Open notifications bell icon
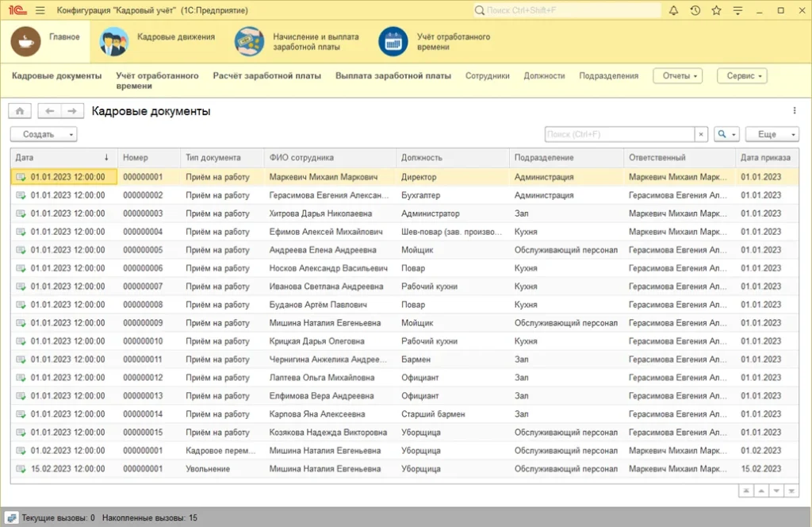 (x=673, y=10)
